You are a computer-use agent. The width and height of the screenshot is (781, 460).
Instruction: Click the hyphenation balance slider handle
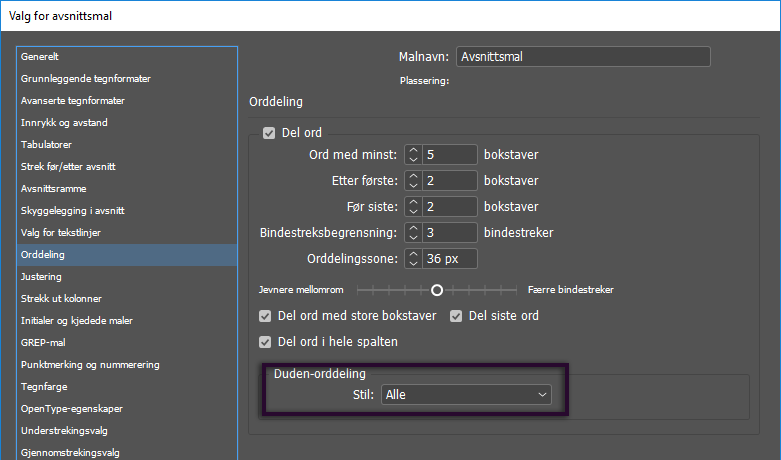pos(437,290)
